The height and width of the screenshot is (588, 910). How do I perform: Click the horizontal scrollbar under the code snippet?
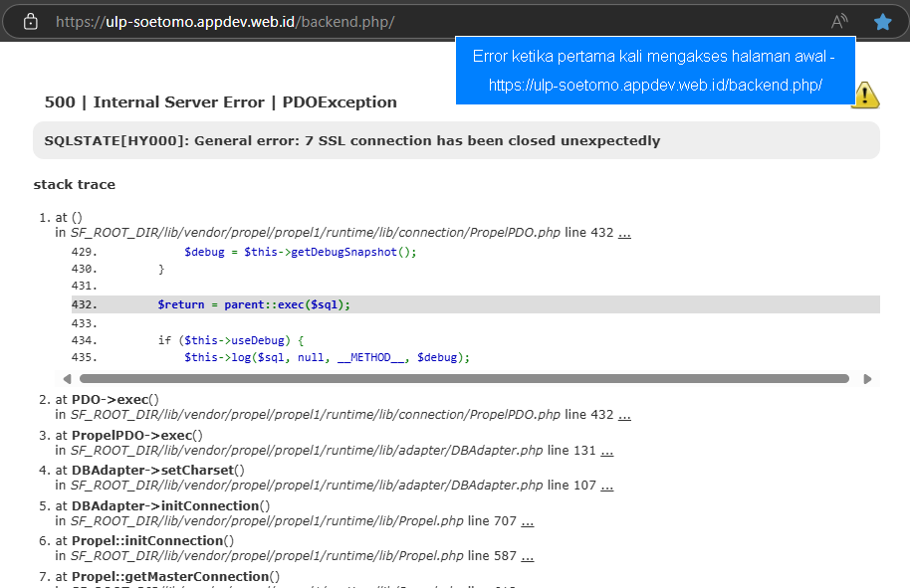[x=463, y=379]
